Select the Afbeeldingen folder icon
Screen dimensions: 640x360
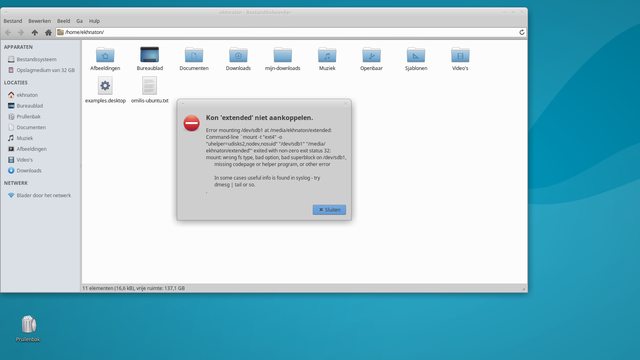105,55
